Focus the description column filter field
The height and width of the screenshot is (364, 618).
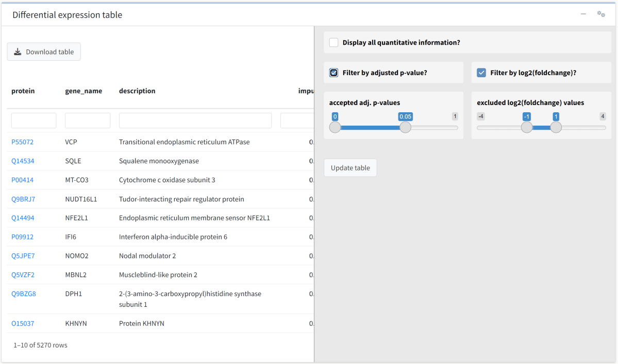(x=195, y=120)
